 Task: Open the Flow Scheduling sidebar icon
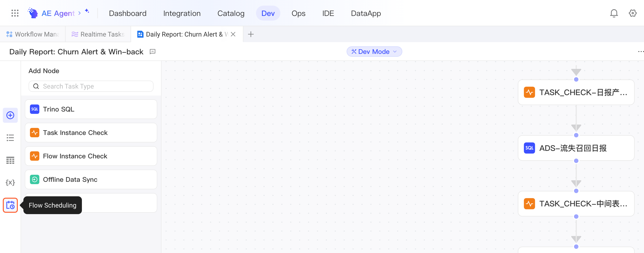coord(10,205)
